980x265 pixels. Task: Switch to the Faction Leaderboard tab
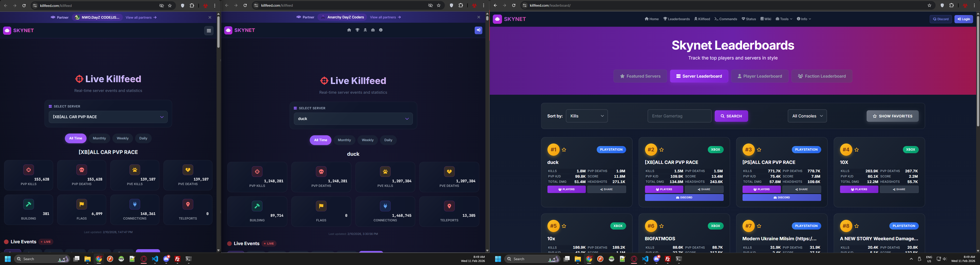822,76
